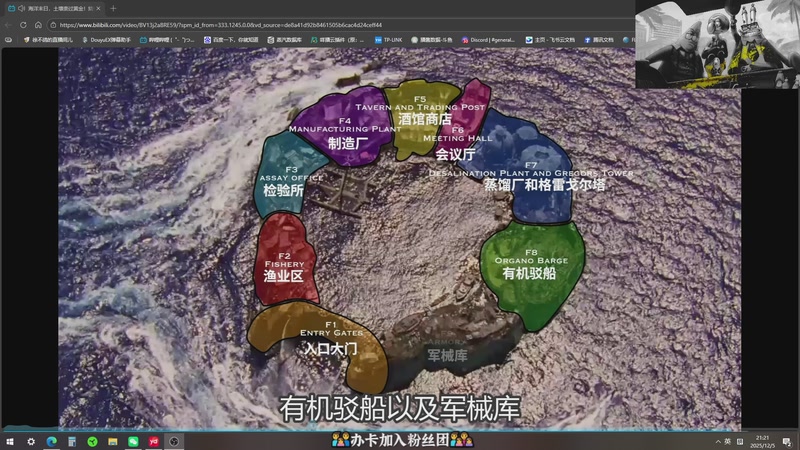
Task: Open Settings gear in taskbar
Action: 31,441
